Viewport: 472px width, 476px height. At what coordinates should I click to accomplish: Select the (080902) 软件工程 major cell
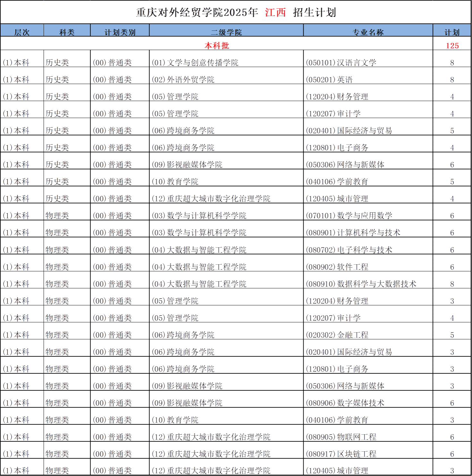point(337,267)
